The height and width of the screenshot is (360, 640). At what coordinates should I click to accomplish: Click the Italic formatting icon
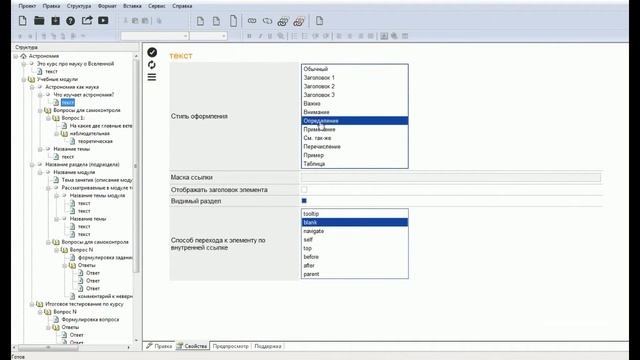click(x=260, y=36)
